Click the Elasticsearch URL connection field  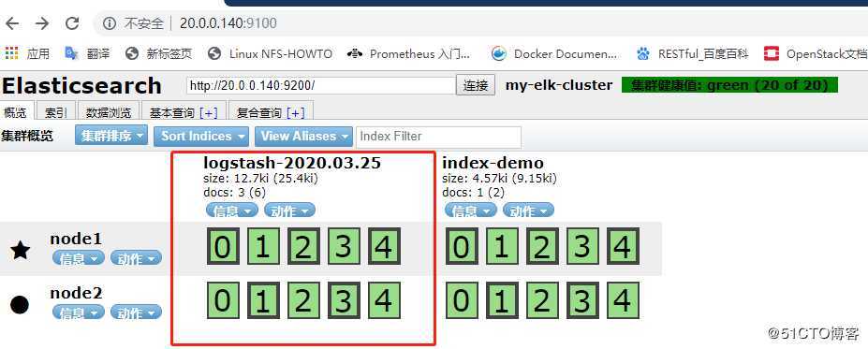coord(320,86)
